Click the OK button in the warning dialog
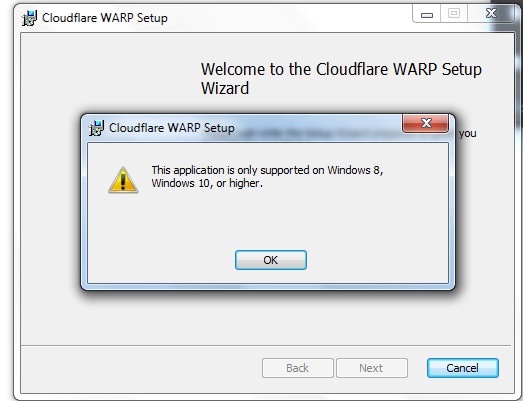523x401 pixels. click(x=271, y=260)
